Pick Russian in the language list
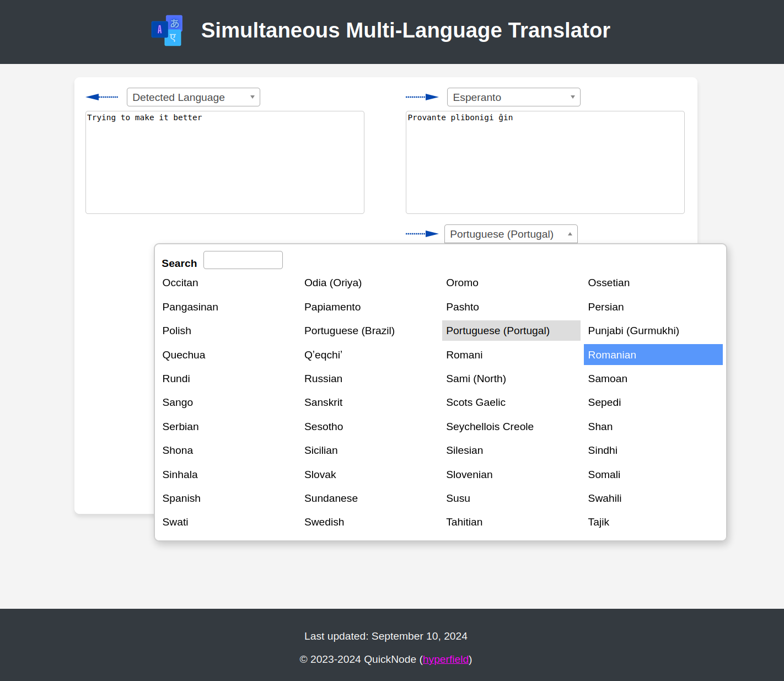784x681 pixels. [x=323, y=379]
